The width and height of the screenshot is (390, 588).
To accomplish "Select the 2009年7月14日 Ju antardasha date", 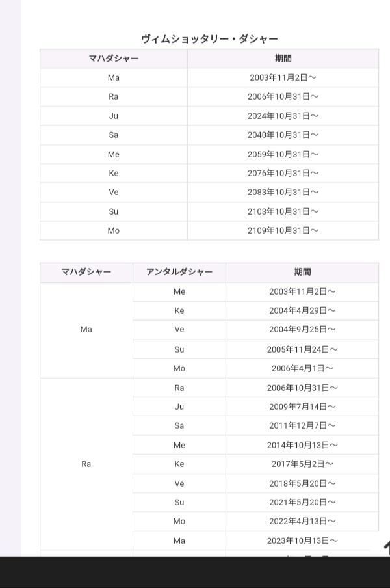I will point(302,407).
